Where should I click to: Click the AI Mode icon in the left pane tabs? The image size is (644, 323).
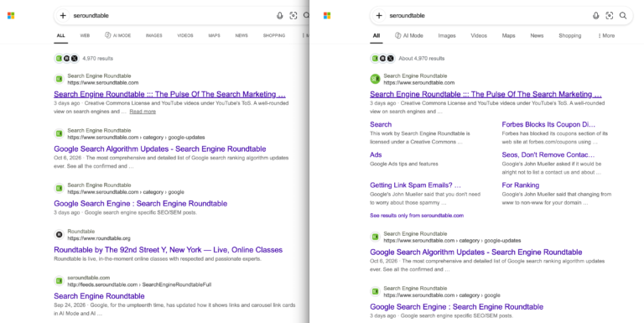pyautogui.click(x=108, y=35)
